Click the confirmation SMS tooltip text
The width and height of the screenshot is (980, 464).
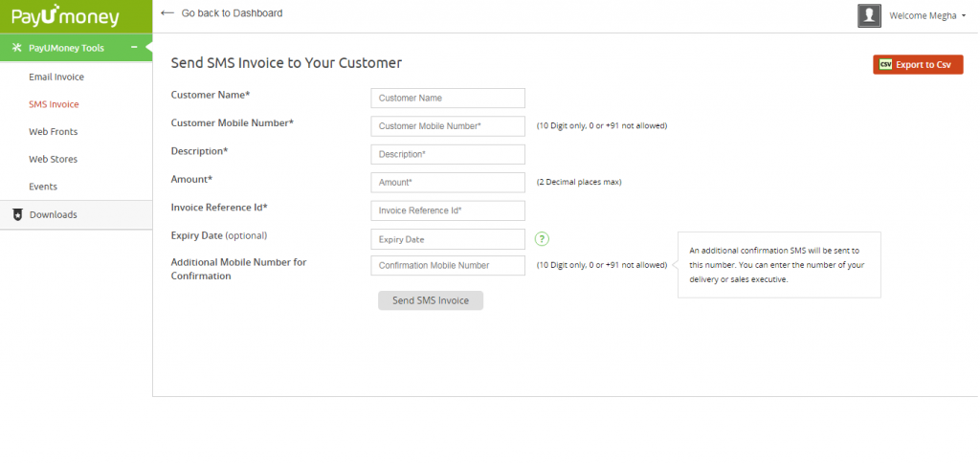coord(777,265)
